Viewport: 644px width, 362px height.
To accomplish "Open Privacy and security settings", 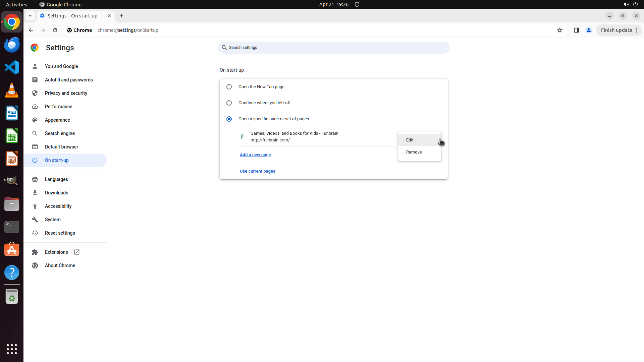I will (66, 93).
